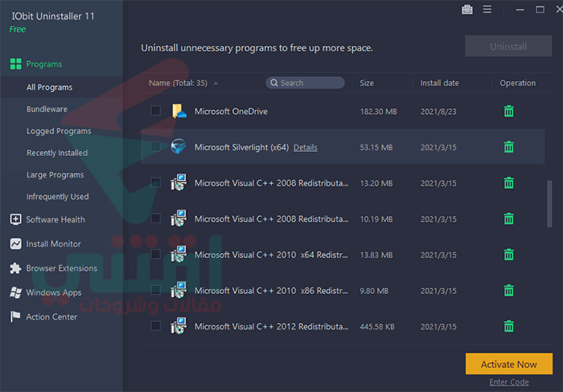Go to Software Health section
Screen dimensions: 563x392
[55, 219]
